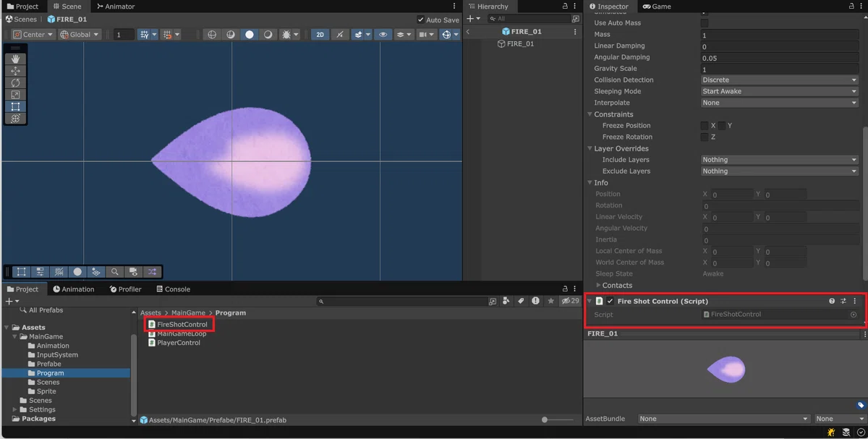Open the scene camera settings icon

click(426, 35)
